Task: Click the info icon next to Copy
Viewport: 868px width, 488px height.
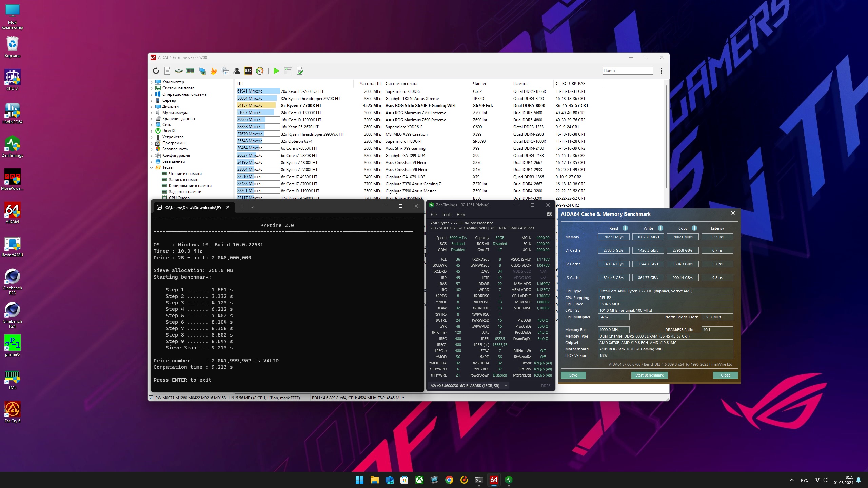Action: (694, 228)
